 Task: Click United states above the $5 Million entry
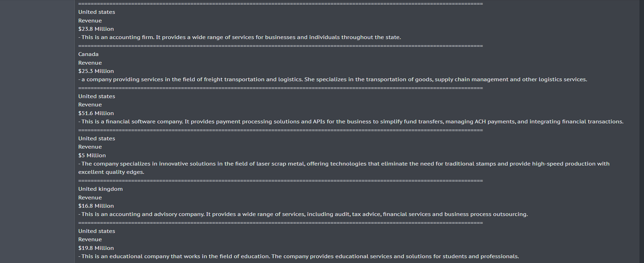[x=96, y=139]
